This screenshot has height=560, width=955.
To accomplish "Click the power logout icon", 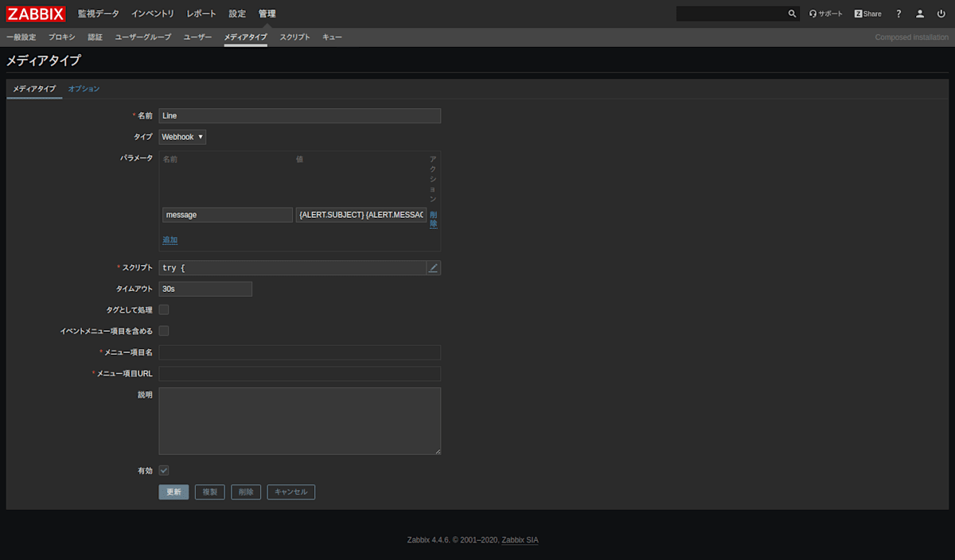I will pos(941,14).
